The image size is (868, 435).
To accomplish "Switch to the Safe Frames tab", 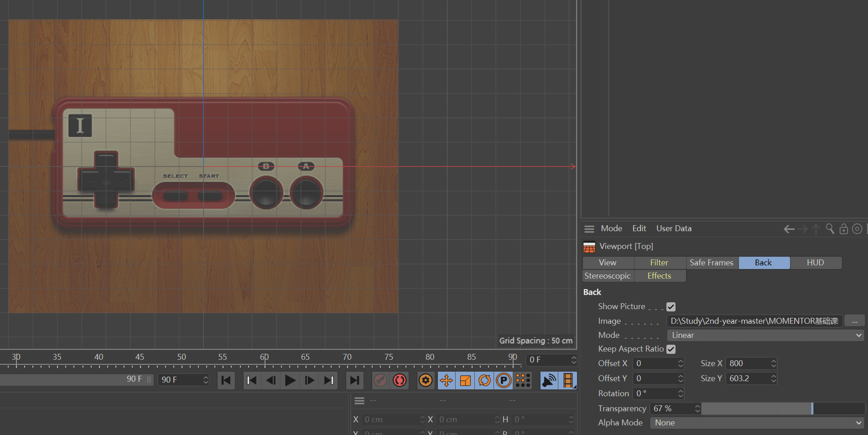I will point(712,263).
